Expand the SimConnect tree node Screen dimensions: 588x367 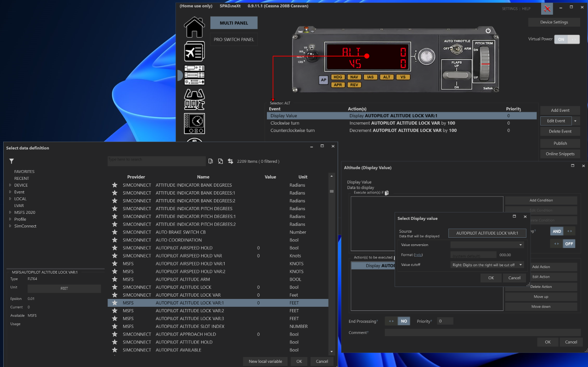tap(10, 226)
